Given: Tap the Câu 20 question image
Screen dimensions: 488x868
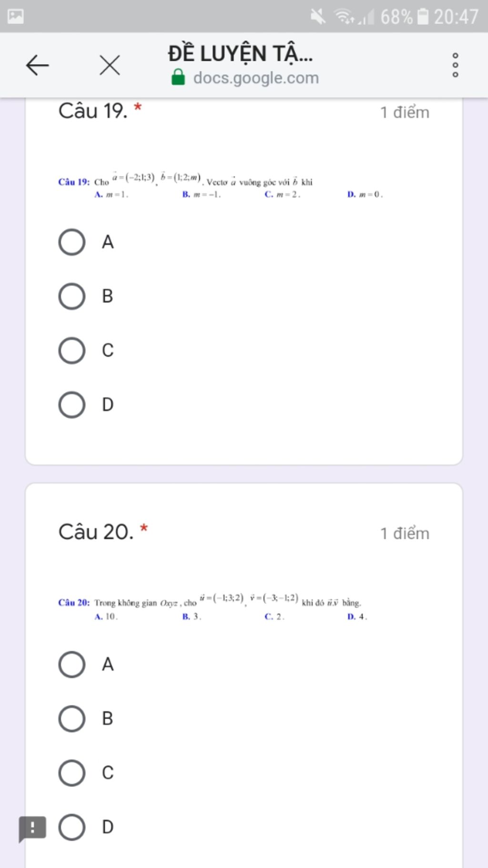Looking at the screenshot, I should (213, 606).
